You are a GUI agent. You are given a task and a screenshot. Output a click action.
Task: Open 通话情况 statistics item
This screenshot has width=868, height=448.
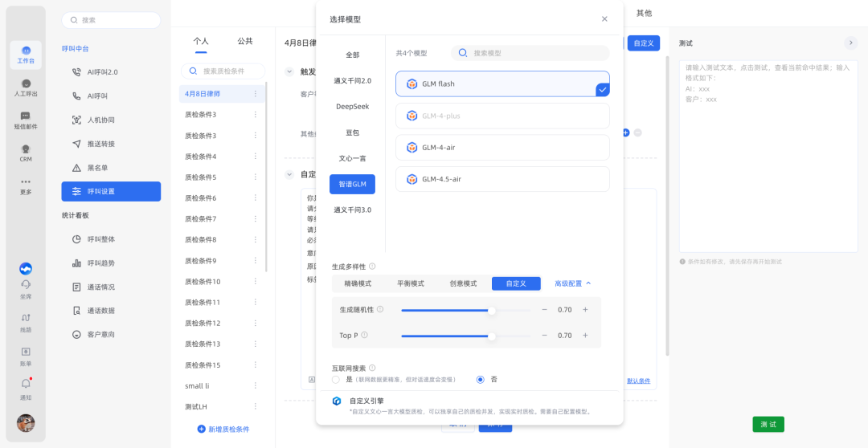[111, 287]
